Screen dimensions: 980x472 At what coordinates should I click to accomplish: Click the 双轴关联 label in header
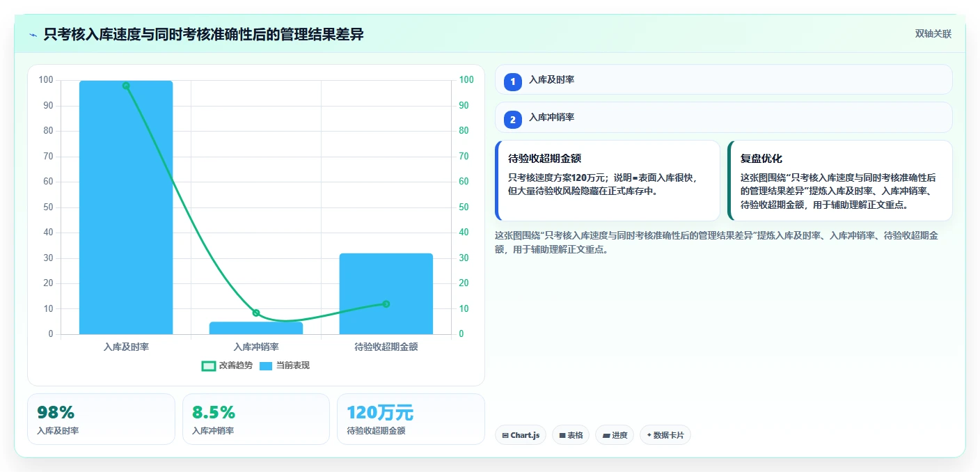tap(933, 33)
